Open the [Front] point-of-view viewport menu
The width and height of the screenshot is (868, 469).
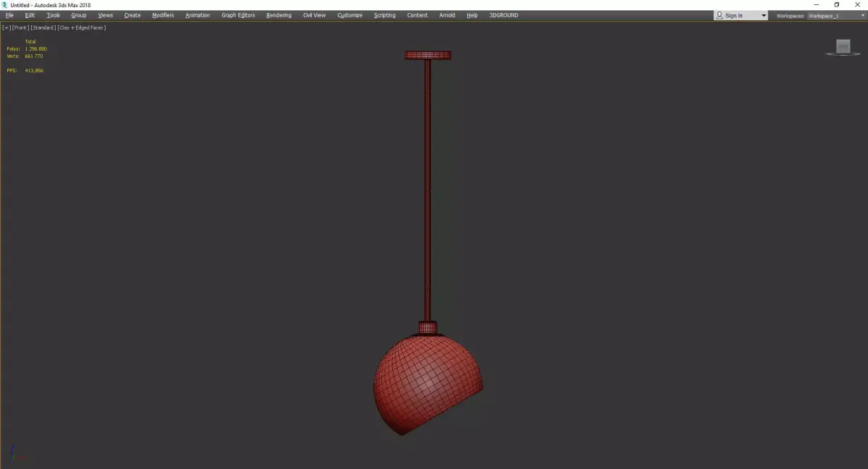point(20,27)
